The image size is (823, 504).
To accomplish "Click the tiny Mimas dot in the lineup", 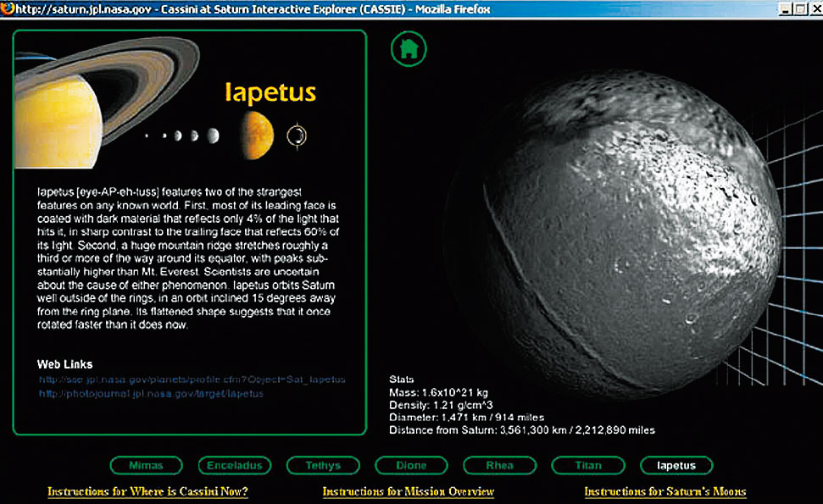I will (147, 136).
